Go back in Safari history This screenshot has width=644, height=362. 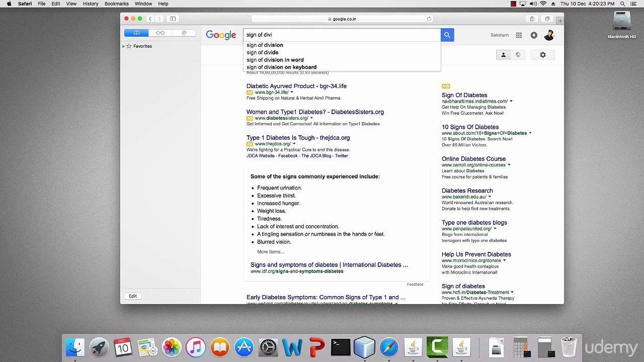[150, 19]
